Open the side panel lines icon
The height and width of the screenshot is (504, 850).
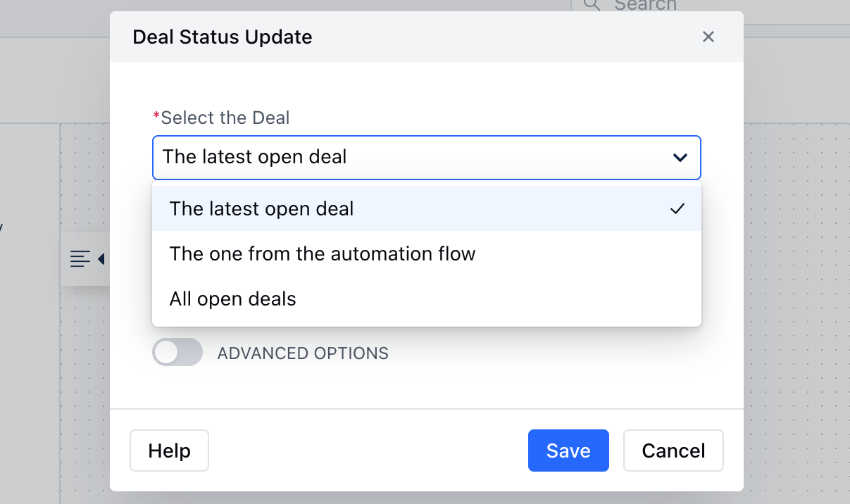click(80, 259)
